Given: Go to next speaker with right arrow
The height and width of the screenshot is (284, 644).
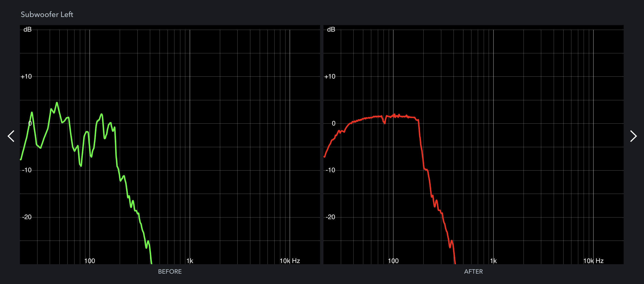Looking at the screenshot, I should pos(633,136).
